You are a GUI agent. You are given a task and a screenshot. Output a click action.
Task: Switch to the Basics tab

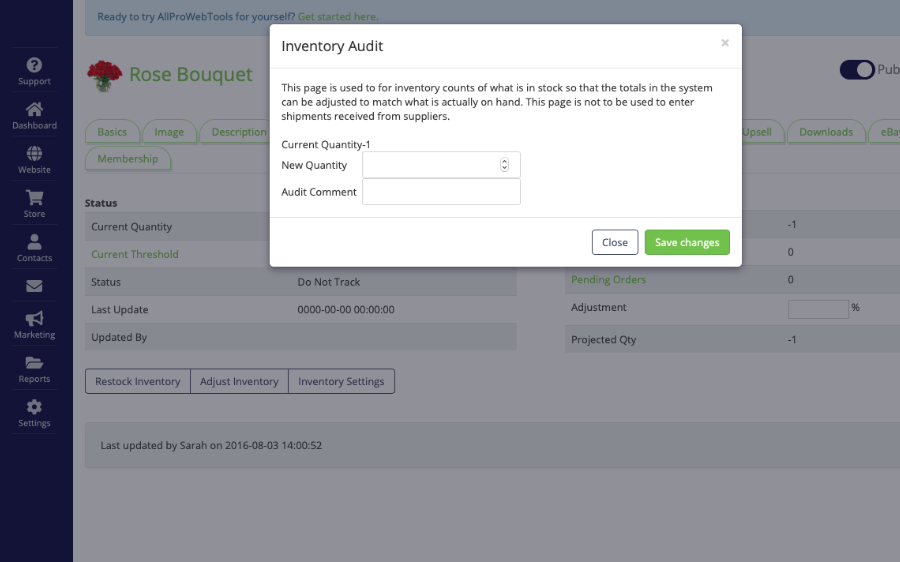click(x=112, y=132)
